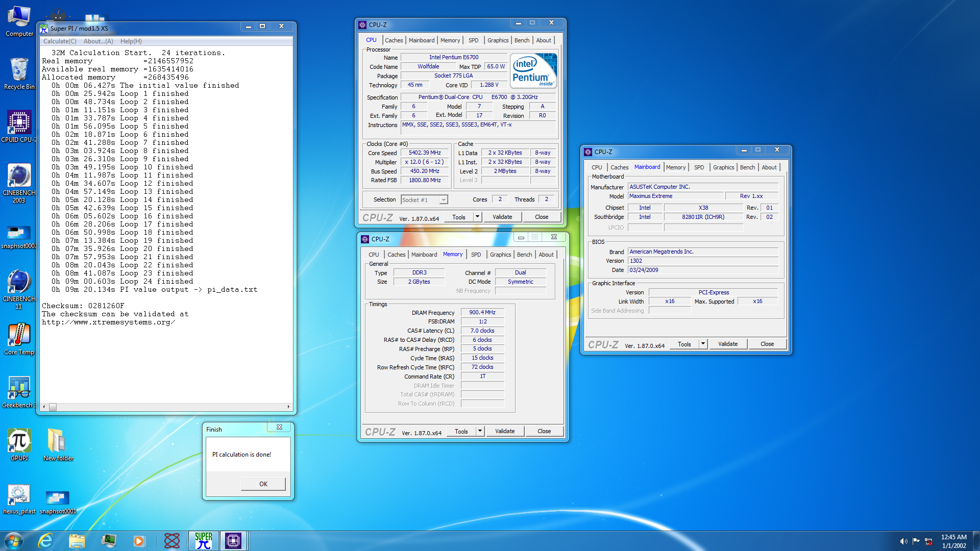Switch to Super PI via taskbar button
The width and height of the screenshot is (980, 551).
(x=203, y=541)
